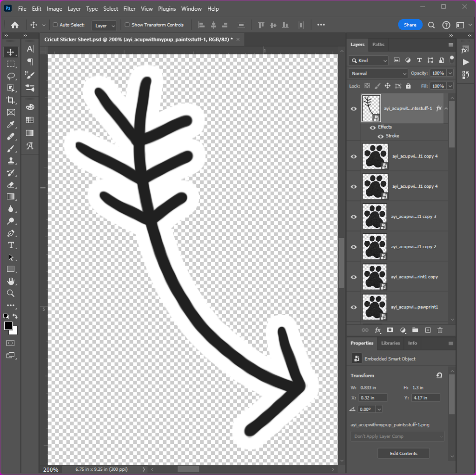Hide the Stroke effect visibility
Image resolution: width=476 pixels, height=475 pixels.
(381, 136)
